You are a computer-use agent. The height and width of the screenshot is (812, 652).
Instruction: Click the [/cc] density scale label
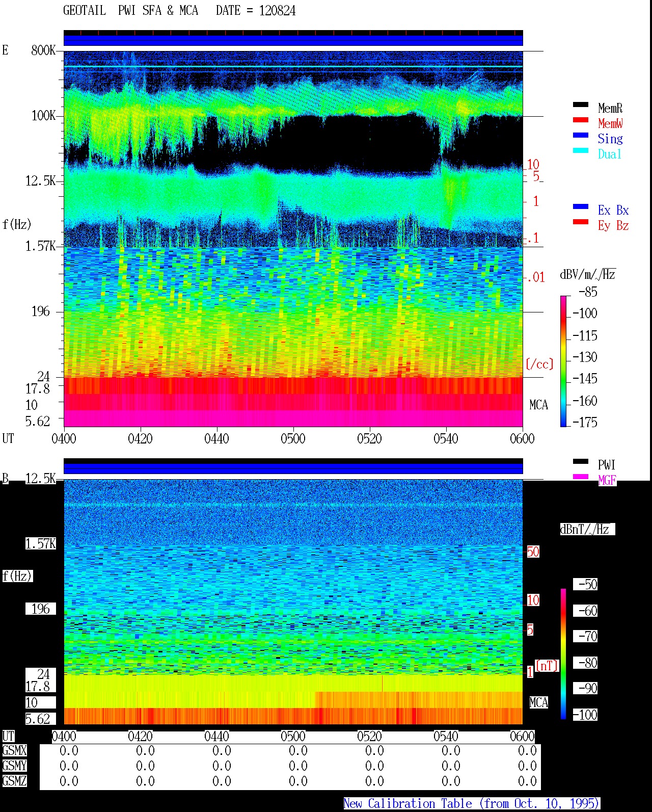coord(539,364)
